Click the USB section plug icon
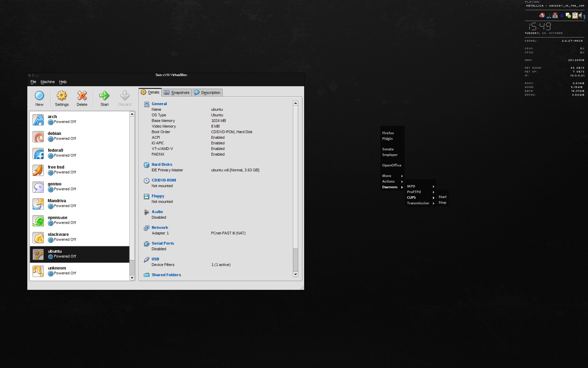 147,259
